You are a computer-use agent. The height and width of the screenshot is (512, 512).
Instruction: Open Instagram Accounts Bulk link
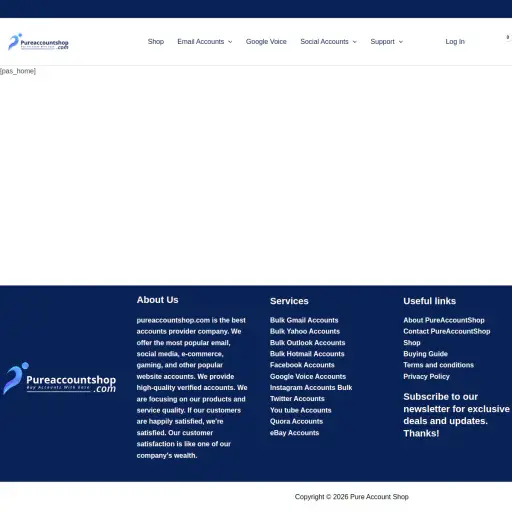(x=311, y=388)
